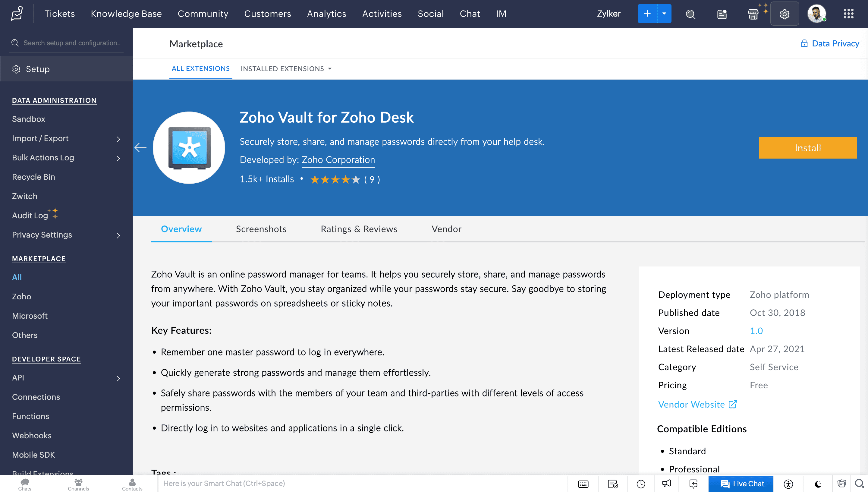Open the Analytics menu
Screen dimensions: 868x492
[326, 14]
